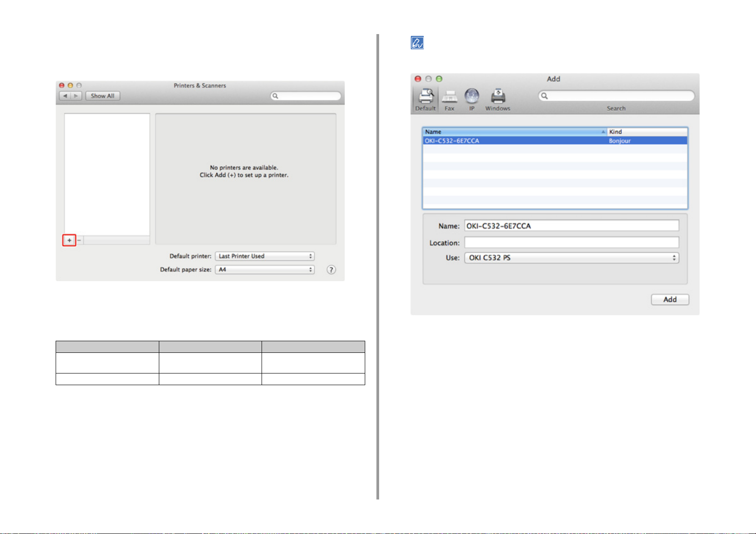Click the Location input field
Screen dimensions: 756x534
click(x=572, y=243)
